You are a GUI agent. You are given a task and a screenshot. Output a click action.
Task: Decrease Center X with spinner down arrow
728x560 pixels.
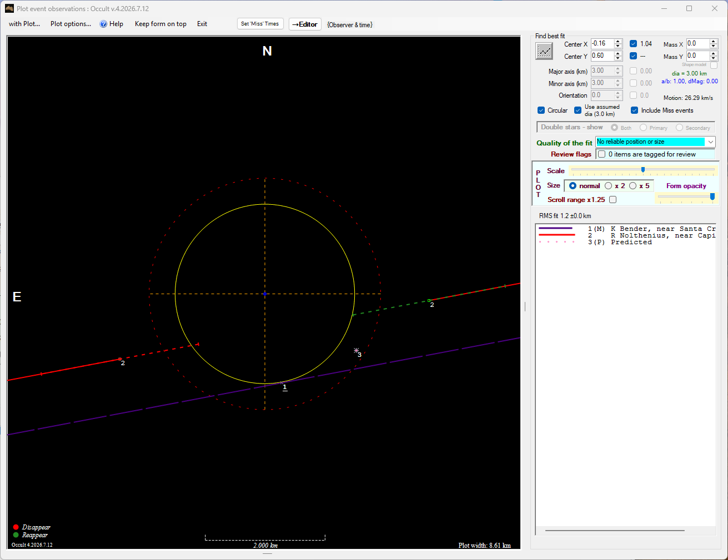[618, 46]
